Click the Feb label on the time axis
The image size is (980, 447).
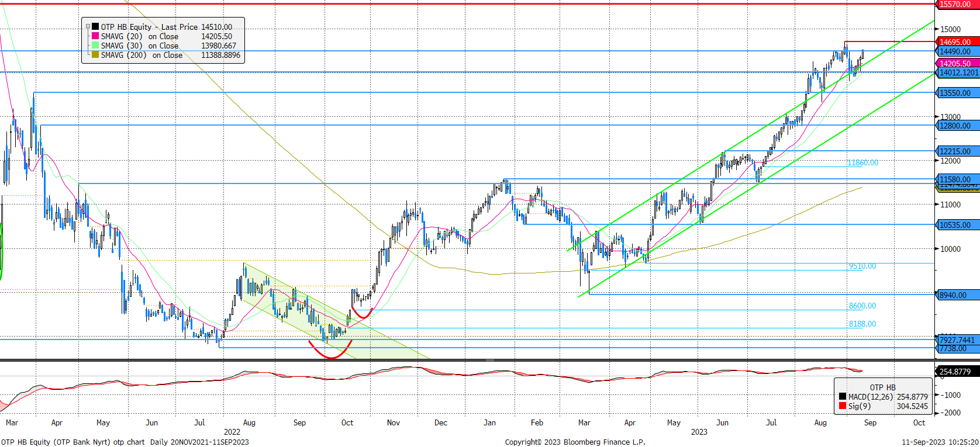537,422
